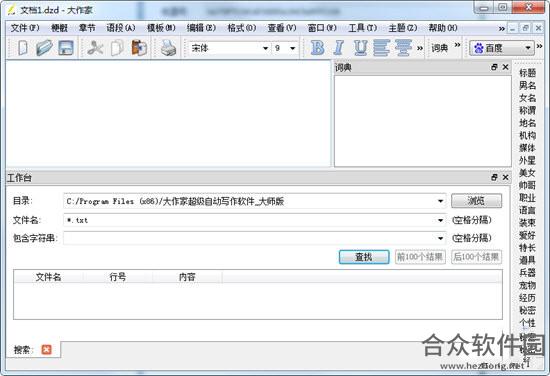Select 秘密 in the right sidebar
The image size is (550, 376).
point(527,310)
